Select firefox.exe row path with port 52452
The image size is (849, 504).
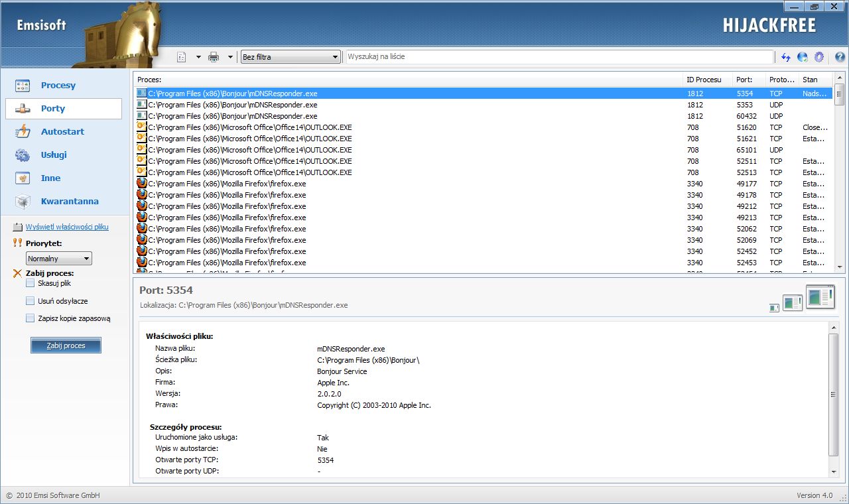[x=227, y=251]
